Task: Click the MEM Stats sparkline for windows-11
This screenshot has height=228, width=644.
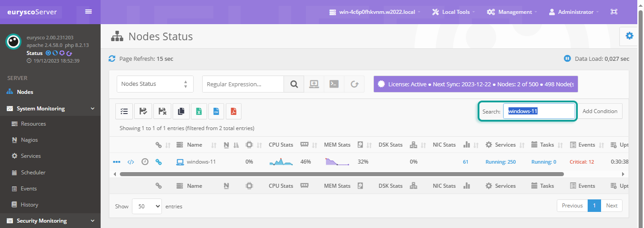Action: [338, 162]
